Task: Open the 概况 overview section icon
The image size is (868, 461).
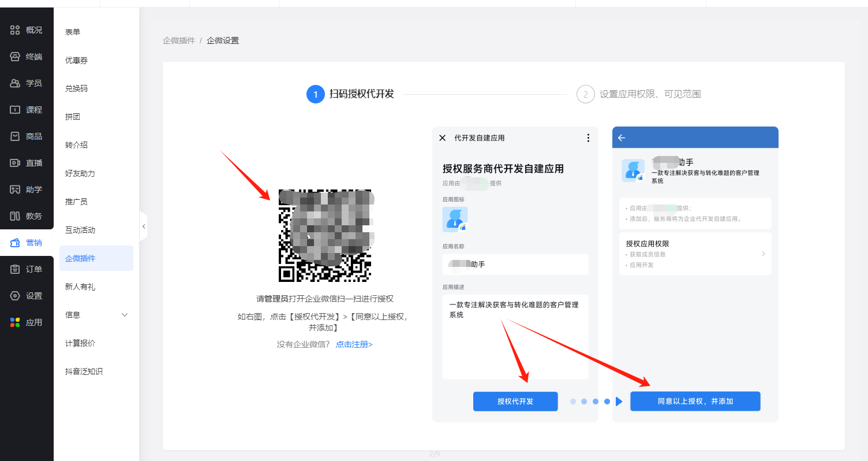Action: [x=15, y=30]
